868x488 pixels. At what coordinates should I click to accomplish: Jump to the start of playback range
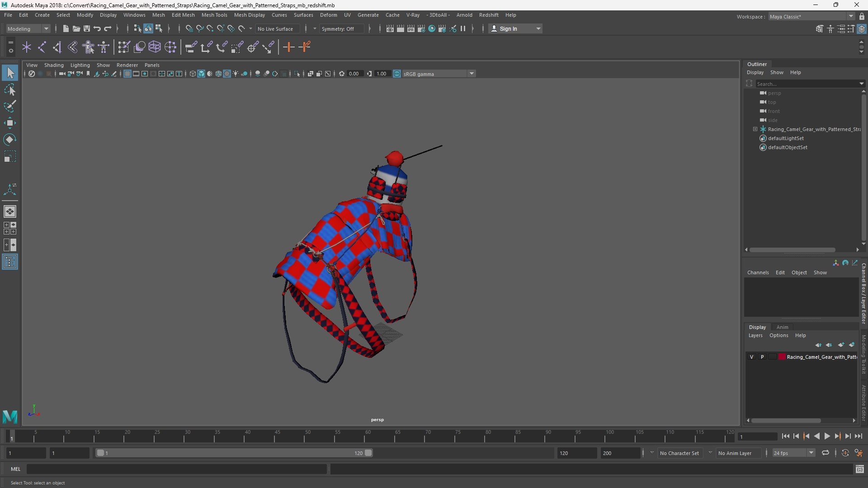(786, 436)
